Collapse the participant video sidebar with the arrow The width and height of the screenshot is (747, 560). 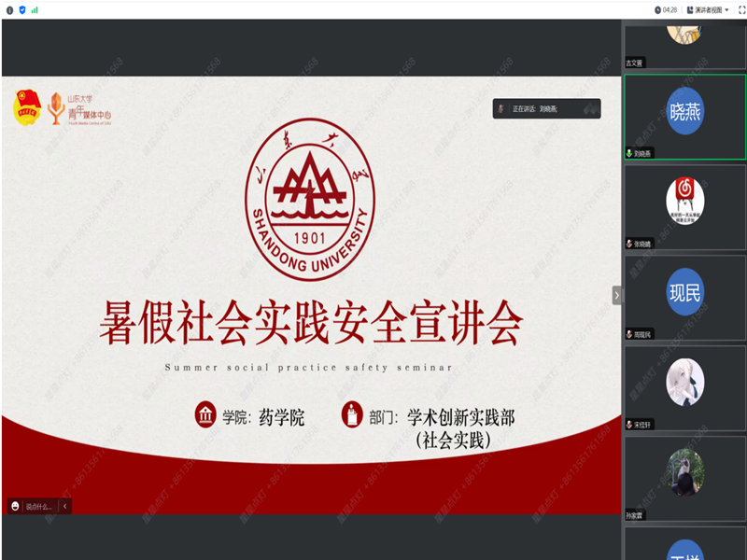click(616, 295)
